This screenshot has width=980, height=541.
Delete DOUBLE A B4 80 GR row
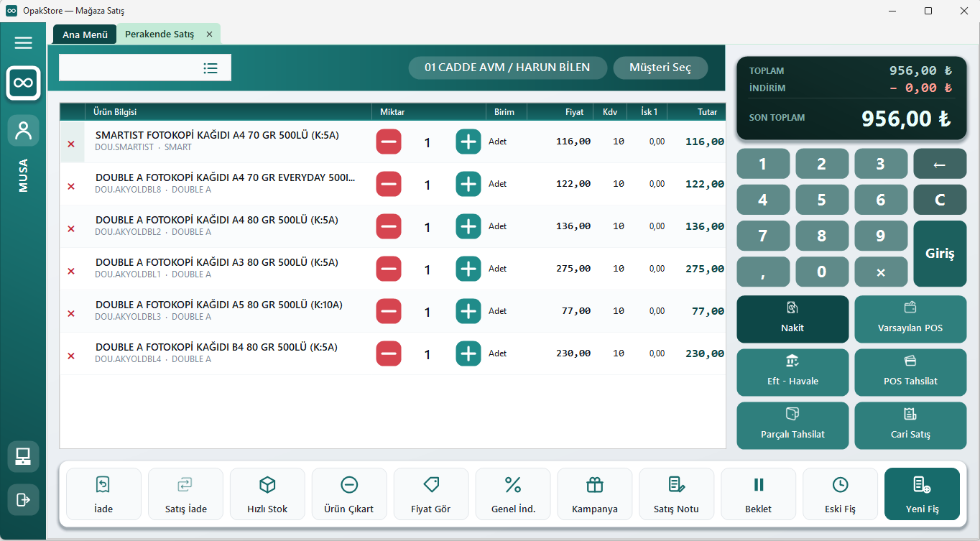(x=71, y=356)
